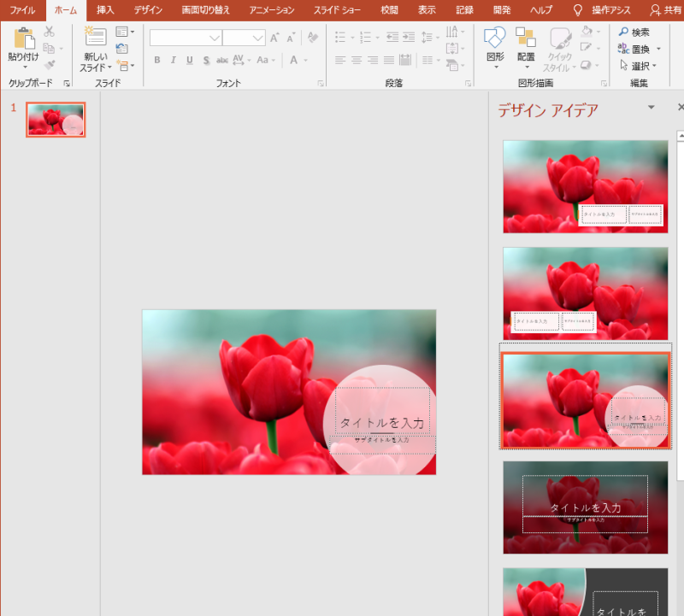Open the Insert (挿入) tab
The height and width of the screenshot is (616, 684).
(x=106, y=10)
